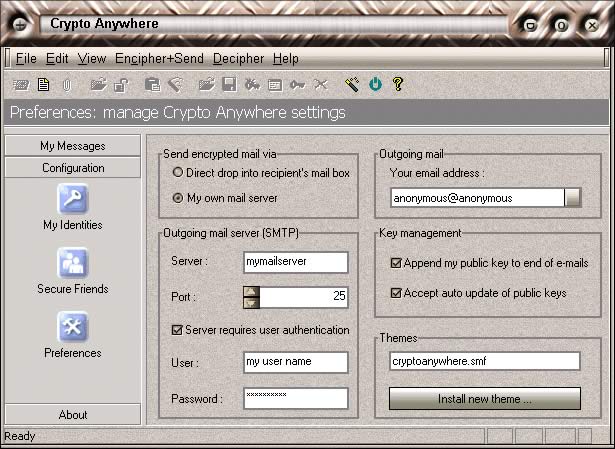Open Secure Friends sidebar icon
The image size is (615, 449).
click(x=73, y=262)
